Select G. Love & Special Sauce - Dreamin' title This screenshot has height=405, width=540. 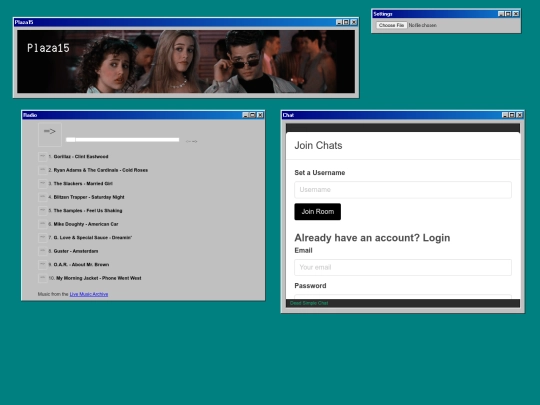(93, 238)
